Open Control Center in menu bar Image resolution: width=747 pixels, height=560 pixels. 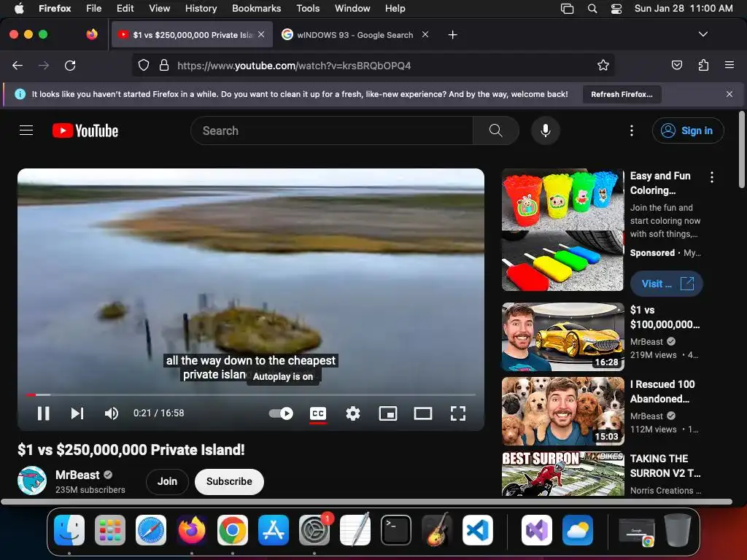coord(616,9)
